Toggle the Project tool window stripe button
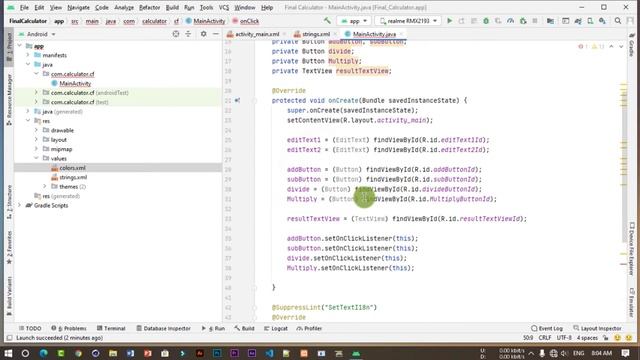The height and width of the screenshot is (360, 640). coord(9,47)
